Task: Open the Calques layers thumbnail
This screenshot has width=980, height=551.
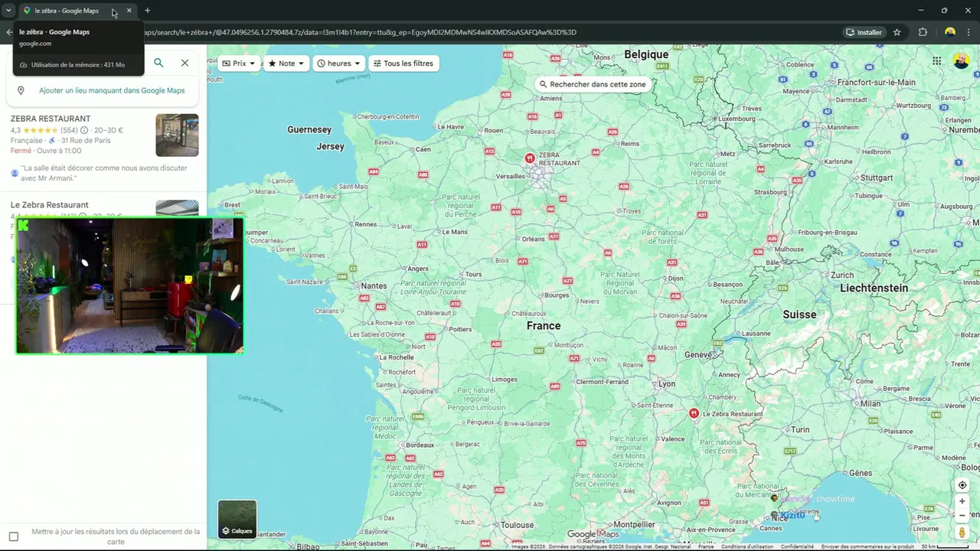Action: 237,520
